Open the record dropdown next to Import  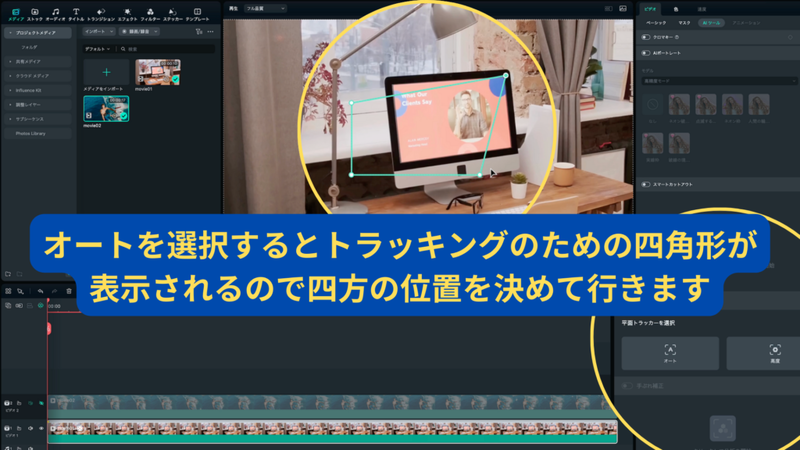tap(139, 32)
